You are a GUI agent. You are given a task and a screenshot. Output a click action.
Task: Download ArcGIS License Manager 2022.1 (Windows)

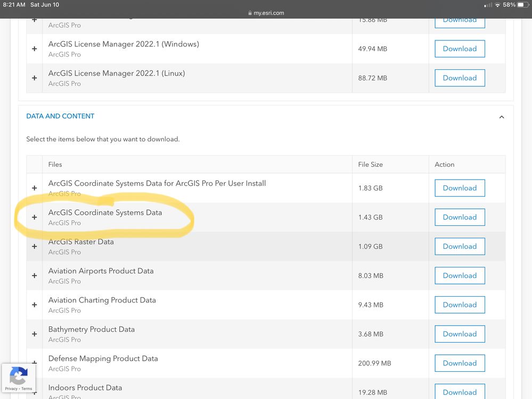tap(460, 49)
